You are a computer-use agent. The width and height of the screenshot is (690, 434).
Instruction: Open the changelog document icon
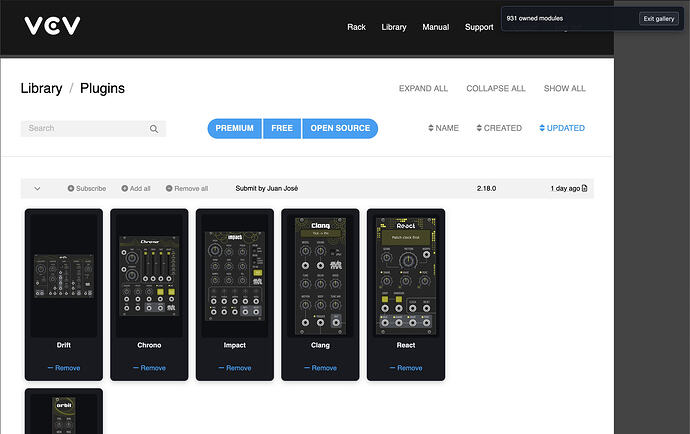coord(584,188)
